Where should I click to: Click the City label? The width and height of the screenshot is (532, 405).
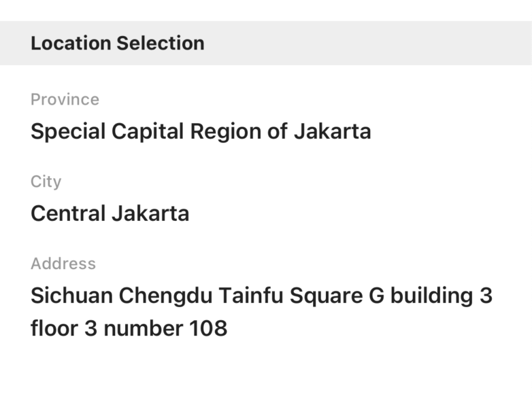(x=46, y=181)
